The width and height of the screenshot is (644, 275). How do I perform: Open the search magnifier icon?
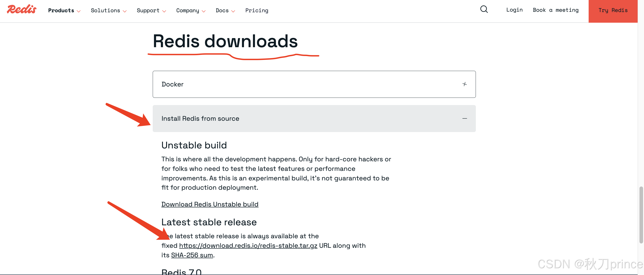click(484, 10)
